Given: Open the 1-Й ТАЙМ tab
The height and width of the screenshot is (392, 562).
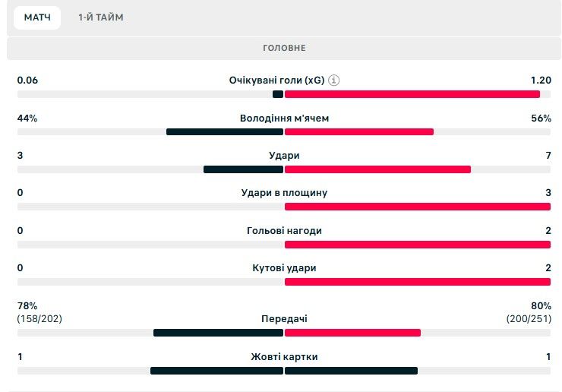Looking at the screenshot, I should [100, 17].
